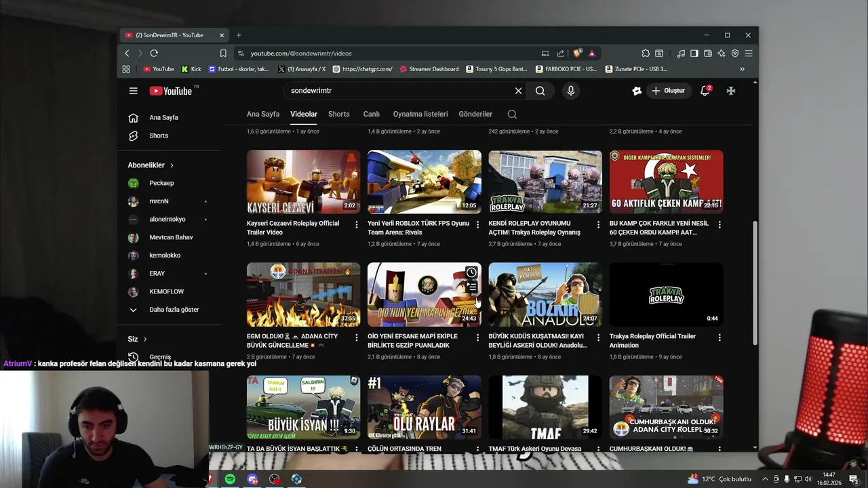Open a new browser tab
The width and height of the screenshot is (868, 488).
pyautogui.click(x=238, y=35)
